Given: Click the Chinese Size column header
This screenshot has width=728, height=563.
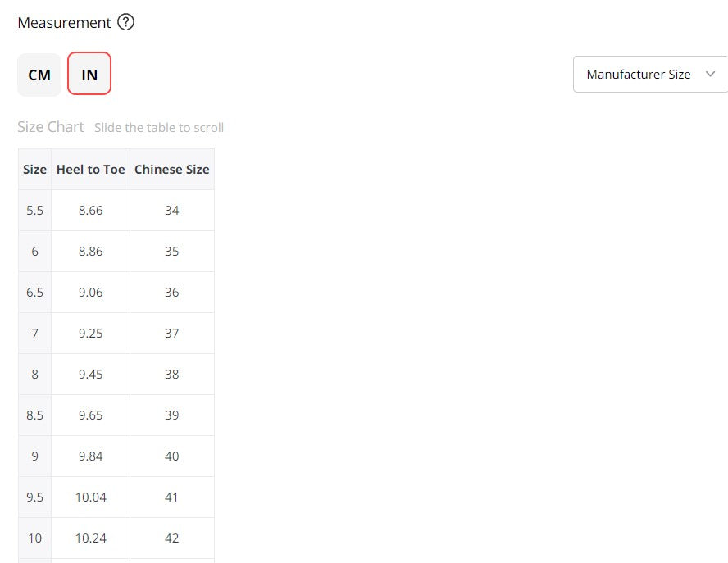Looking at the screenshot, I should click(x=171, y=170).
